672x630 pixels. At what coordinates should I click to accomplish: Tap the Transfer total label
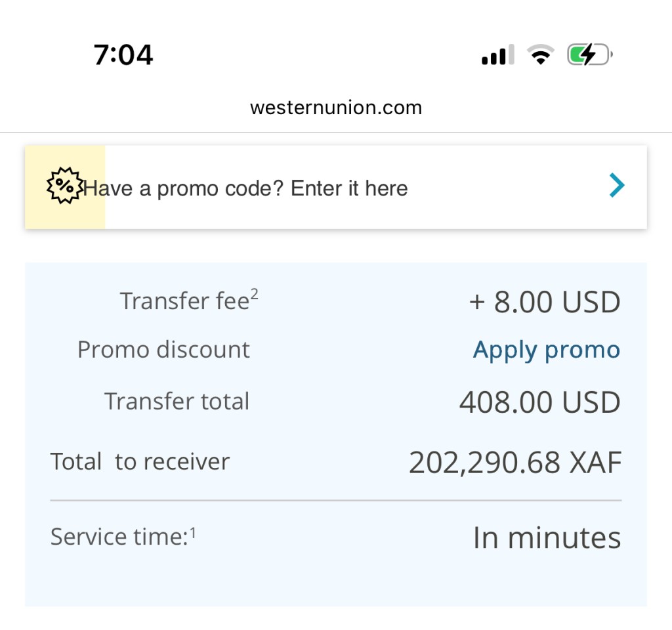tap(177, 401)
